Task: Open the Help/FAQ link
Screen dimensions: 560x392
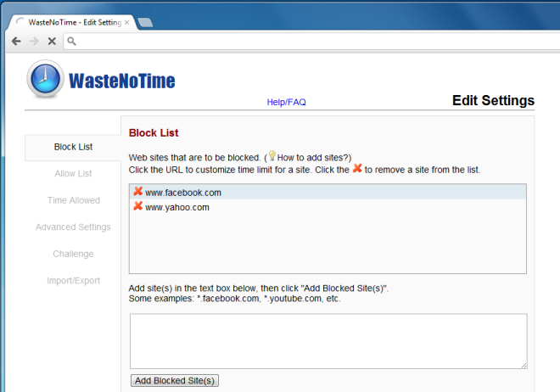Action: point(287,102)
